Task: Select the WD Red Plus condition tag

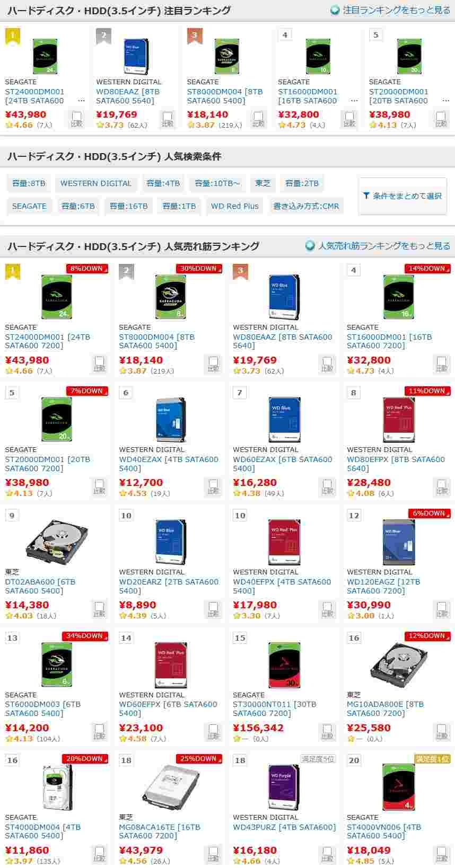Action: (x=234, y=206)
